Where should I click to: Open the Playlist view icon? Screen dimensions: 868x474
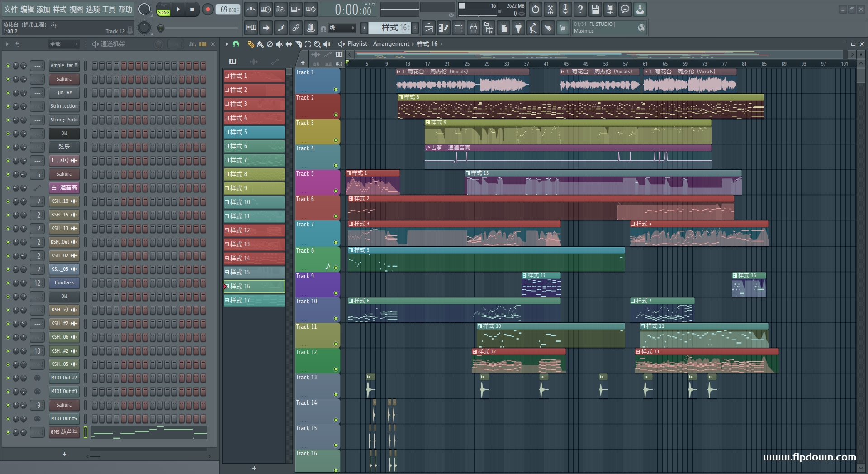(428, 28)
